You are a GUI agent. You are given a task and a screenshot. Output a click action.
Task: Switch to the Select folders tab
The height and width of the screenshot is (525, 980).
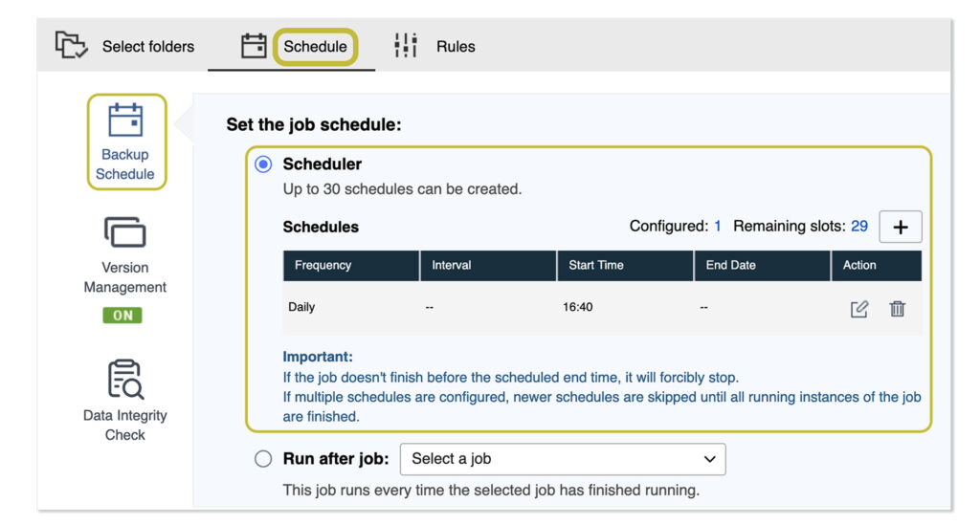(x=147, y=46)
